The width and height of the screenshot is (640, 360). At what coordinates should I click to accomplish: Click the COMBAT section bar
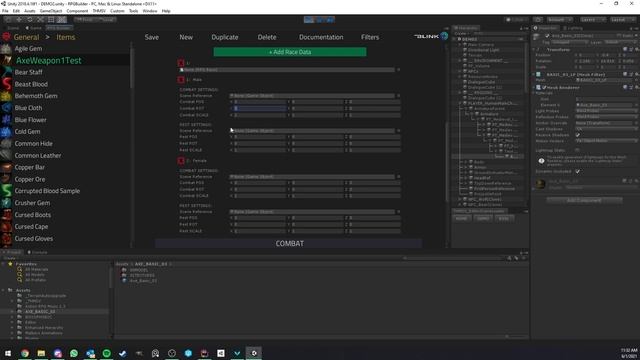289,243
